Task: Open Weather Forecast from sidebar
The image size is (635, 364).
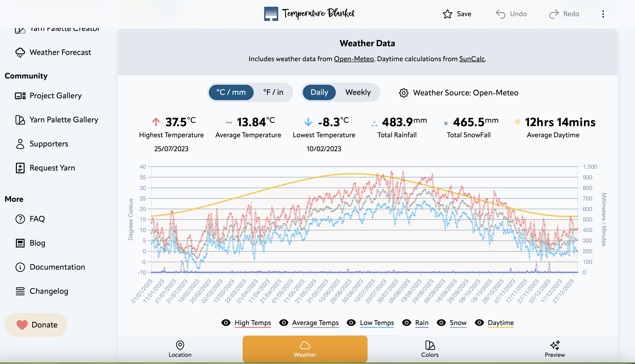Action: (60, 52)
